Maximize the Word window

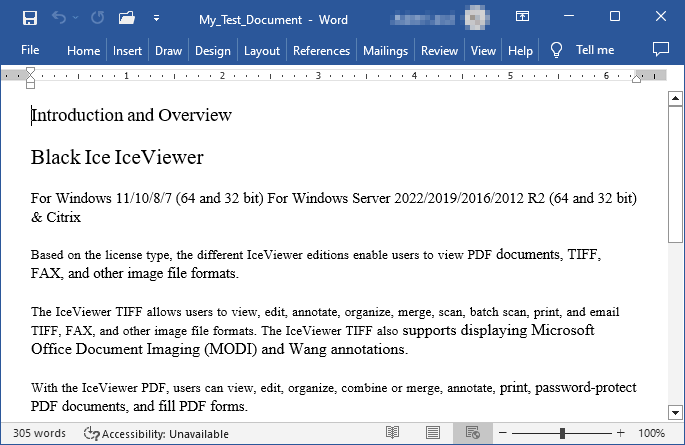click(615, 16)
